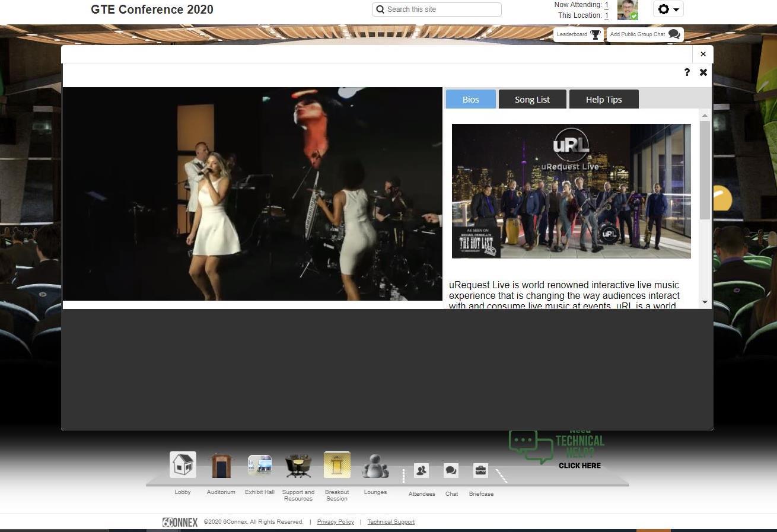This screenshot has height=532, width=777.
Task: Close the outer popup window
Action: pyautogui.click(x=703, y=54)
